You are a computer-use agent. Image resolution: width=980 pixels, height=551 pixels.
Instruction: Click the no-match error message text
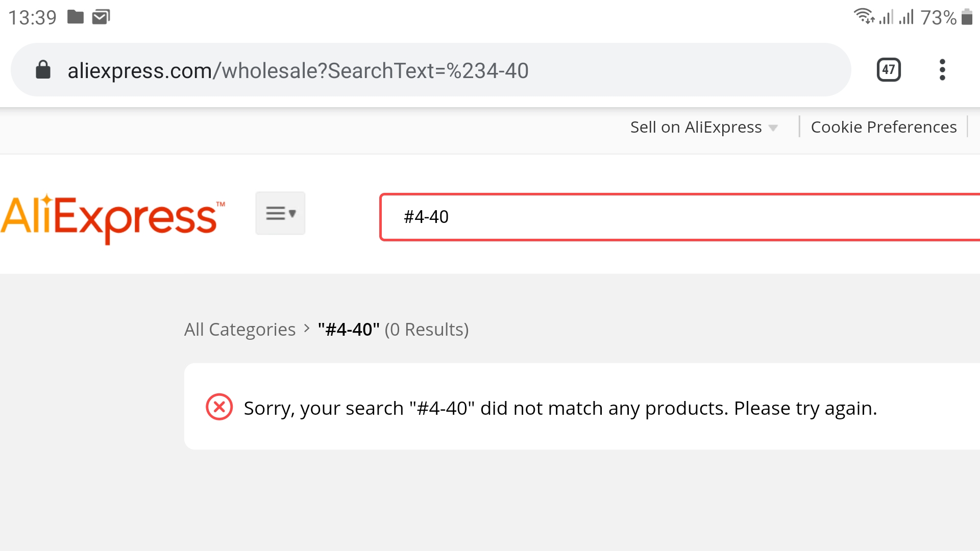560,408
